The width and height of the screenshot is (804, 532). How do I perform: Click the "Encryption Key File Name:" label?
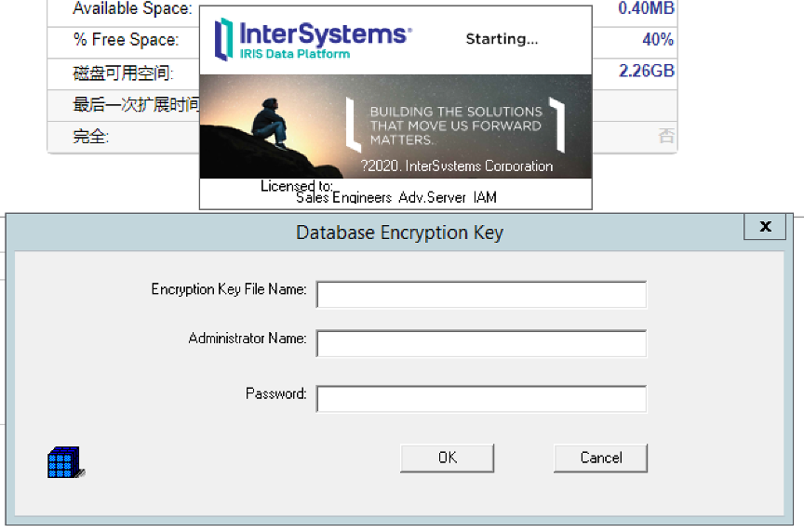229,289
